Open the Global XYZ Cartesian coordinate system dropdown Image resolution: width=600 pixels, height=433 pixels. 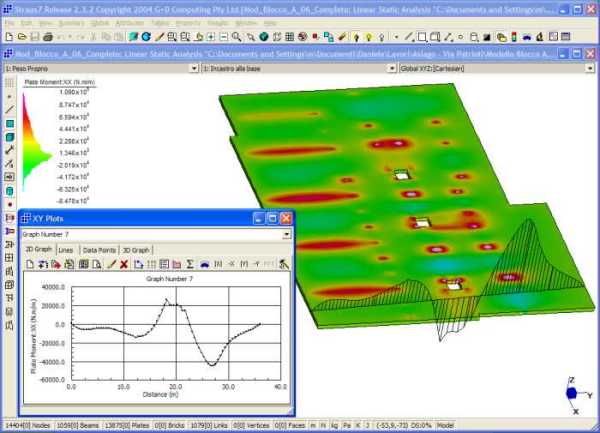[x=591, y=68]
